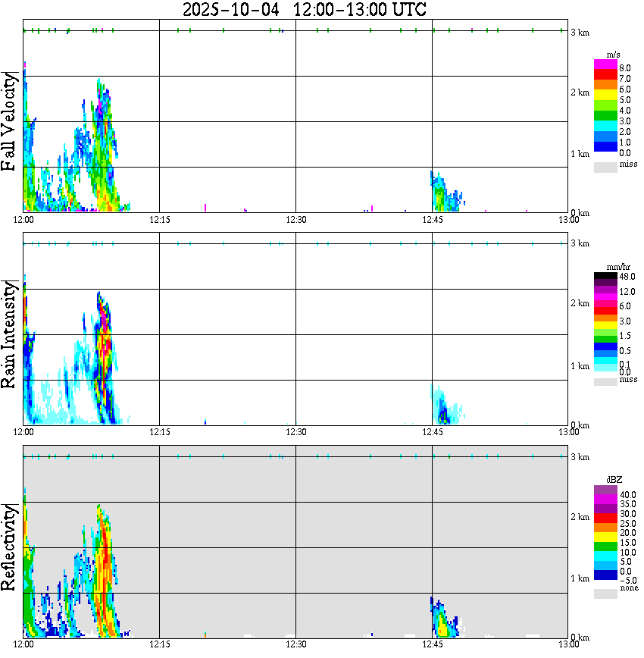Click the '12:45' time label under Reflectivity
Viewport: 644px width, 658px height.
tap(433, 644)
